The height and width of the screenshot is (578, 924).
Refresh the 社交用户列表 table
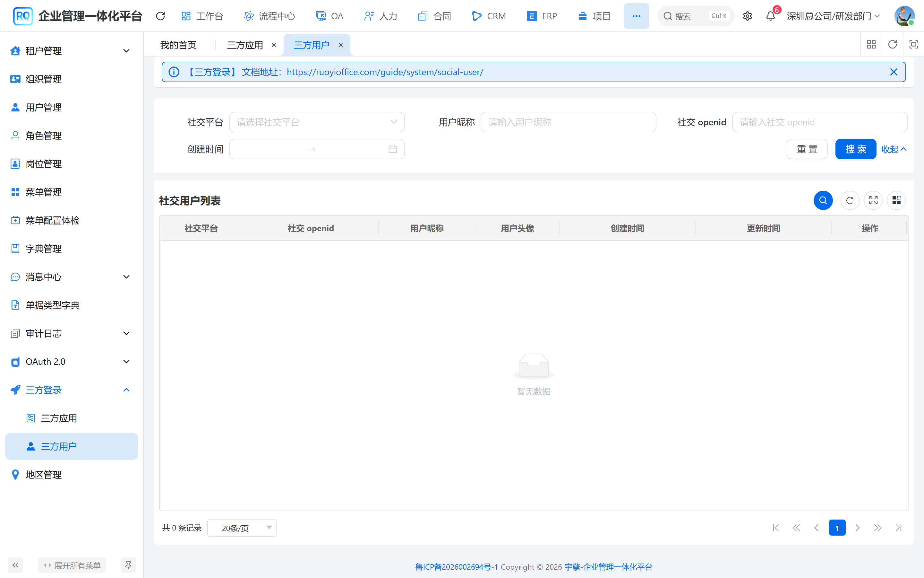(x=850, y=200)
